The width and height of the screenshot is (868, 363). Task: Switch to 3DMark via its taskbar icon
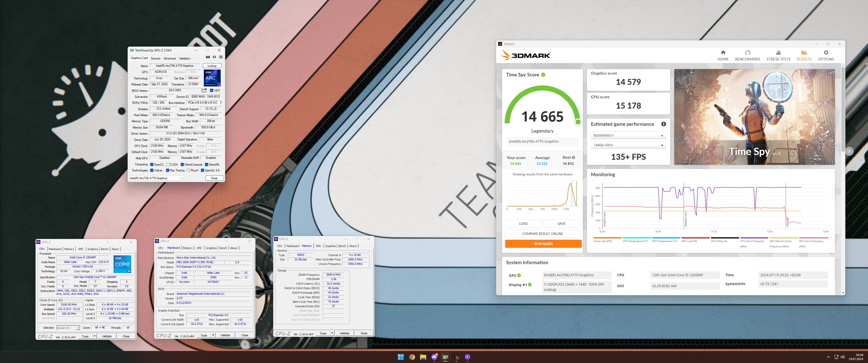pos(456,357)
